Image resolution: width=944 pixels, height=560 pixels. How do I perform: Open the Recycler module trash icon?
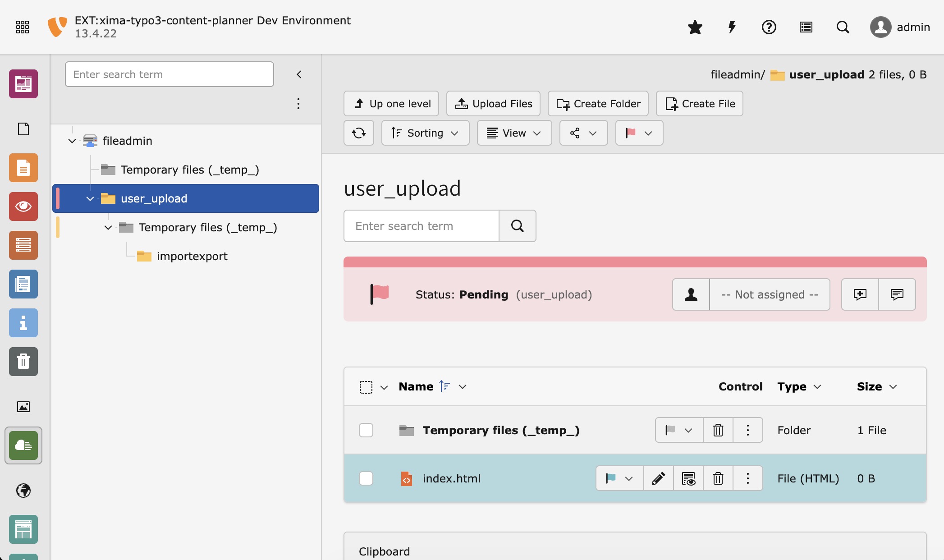click(x=23, y=361)
